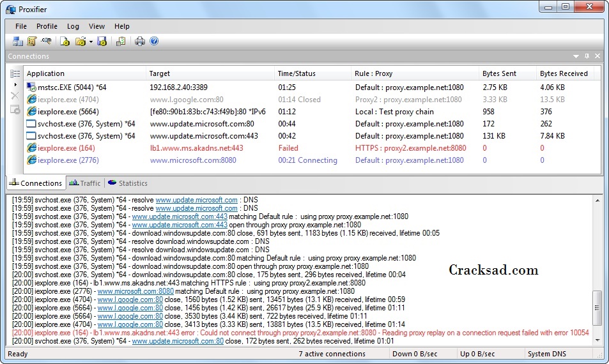This screenshot has height=364, width=609.
Task: Click the remove-window icon in connections sidebar
Action: [x=15, y=110]
